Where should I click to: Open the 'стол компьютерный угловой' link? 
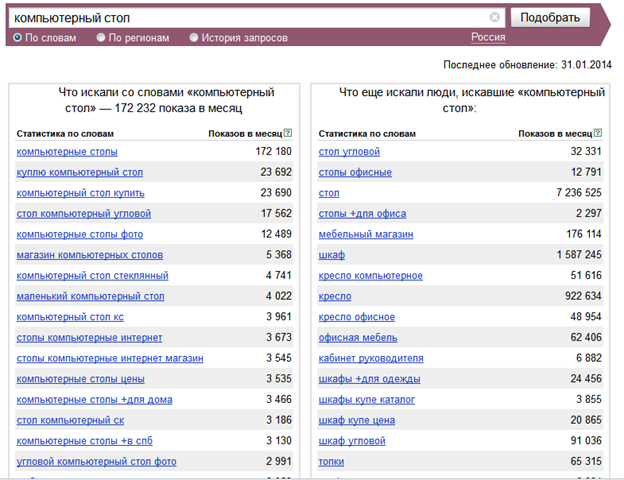[84, 214]
